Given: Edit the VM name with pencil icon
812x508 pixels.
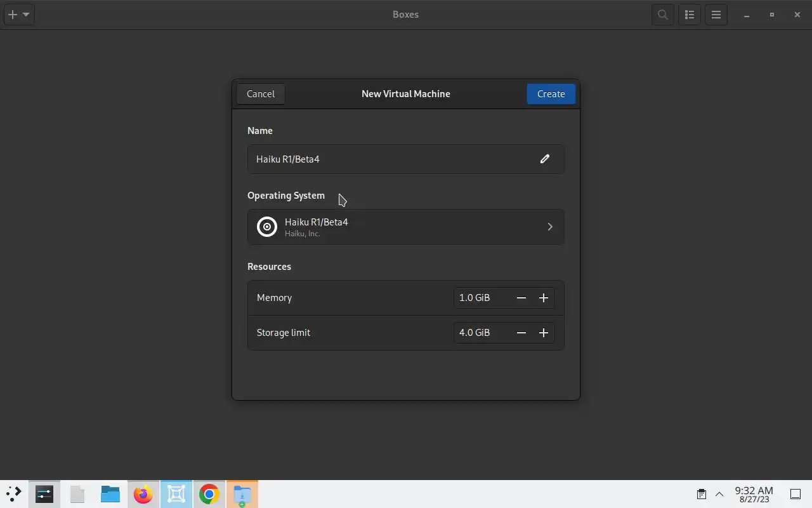Looking at the screenshot, I should [x=544, y=159].
